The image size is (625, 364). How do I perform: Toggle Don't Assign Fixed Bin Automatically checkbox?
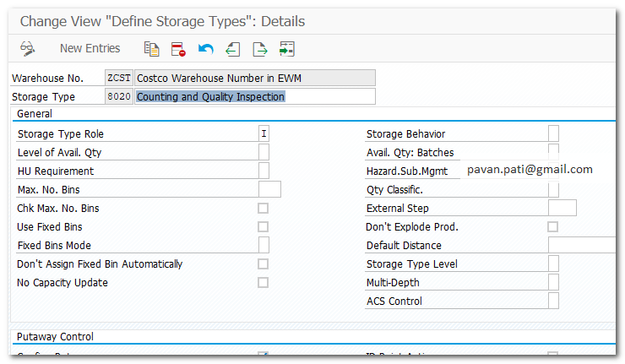coord(264,264)
